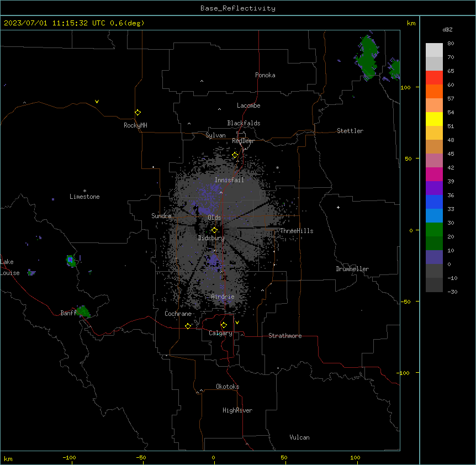Click the Strathmore label
Image resolution: width=476 pixels, height=465 pixels.
[x=285, y=336]
